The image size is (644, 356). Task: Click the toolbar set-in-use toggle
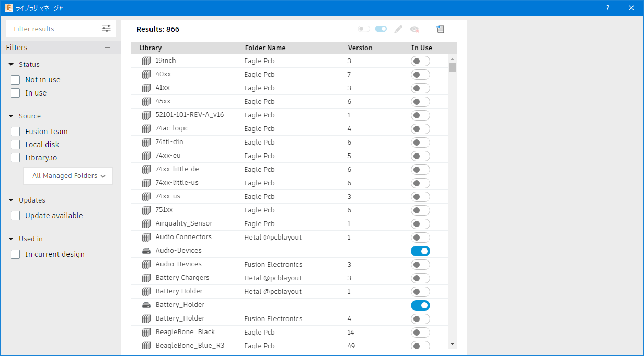[x=381, y=29]
